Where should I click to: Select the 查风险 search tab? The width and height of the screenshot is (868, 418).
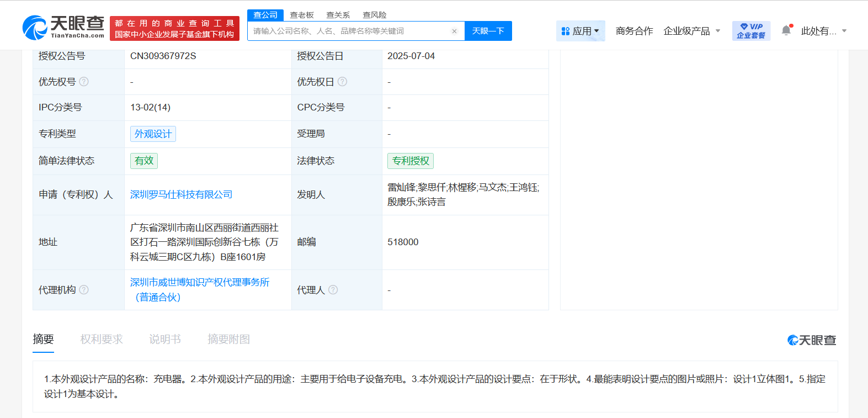[x=374, y=15]
